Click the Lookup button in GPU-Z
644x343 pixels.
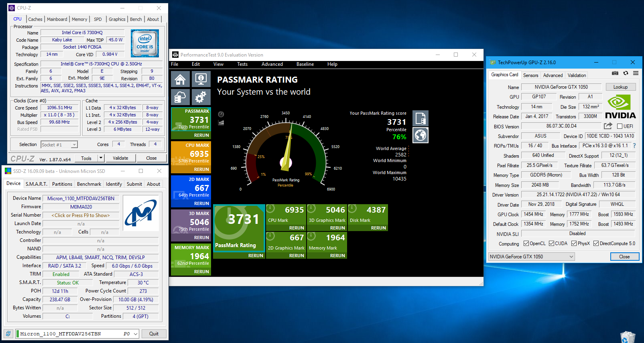(x=620, y=87)
